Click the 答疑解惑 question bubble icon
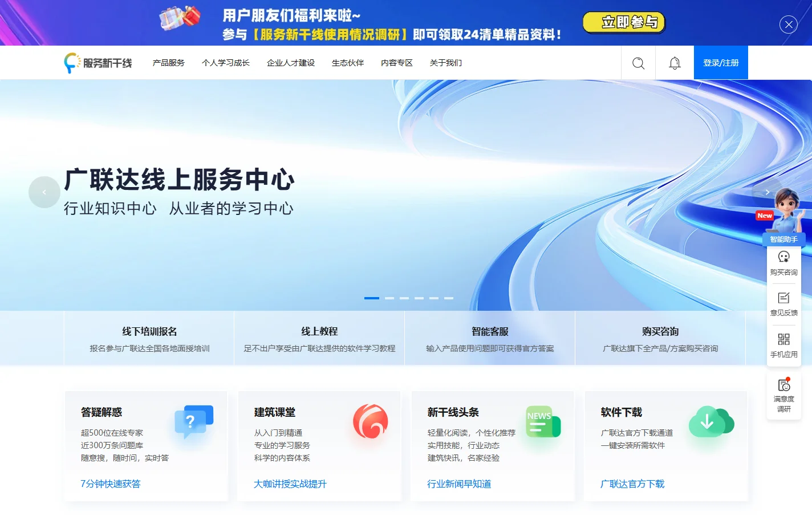Image resolution: width=812 pixels, height=532 pixels. point(194,421)
